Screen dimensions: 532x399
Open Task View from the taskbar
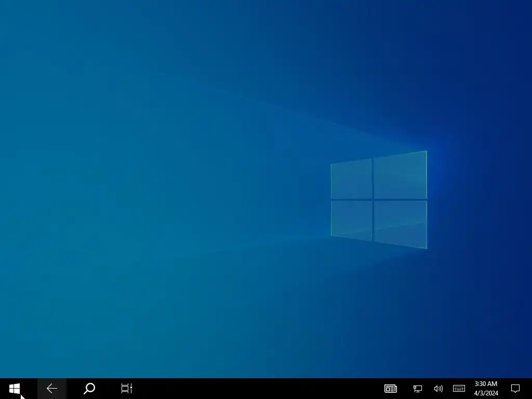point(127,389)
